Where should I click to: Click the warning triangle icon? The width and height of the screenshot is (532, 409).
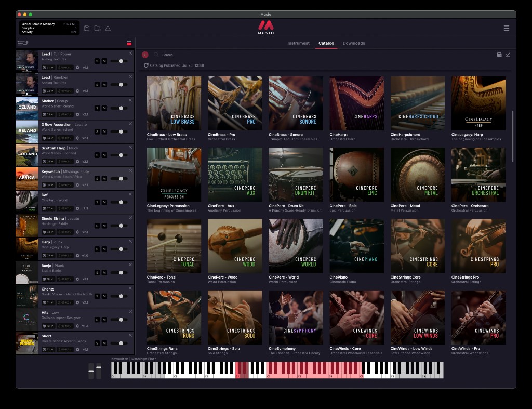[108, 28]
